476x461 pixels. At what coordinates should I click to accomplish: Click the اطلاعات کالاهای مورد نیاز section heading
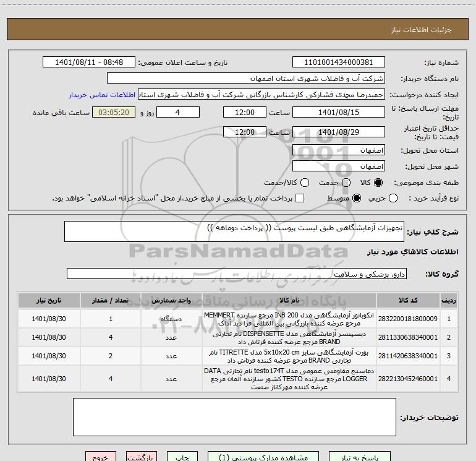point(412,252)
